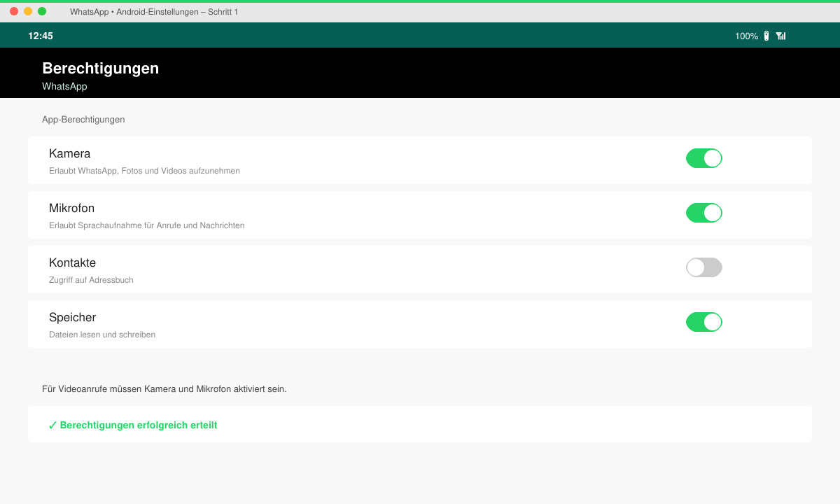Select the Kontakte row label
This screenshot has height=504, width=840.
point(72,262)
